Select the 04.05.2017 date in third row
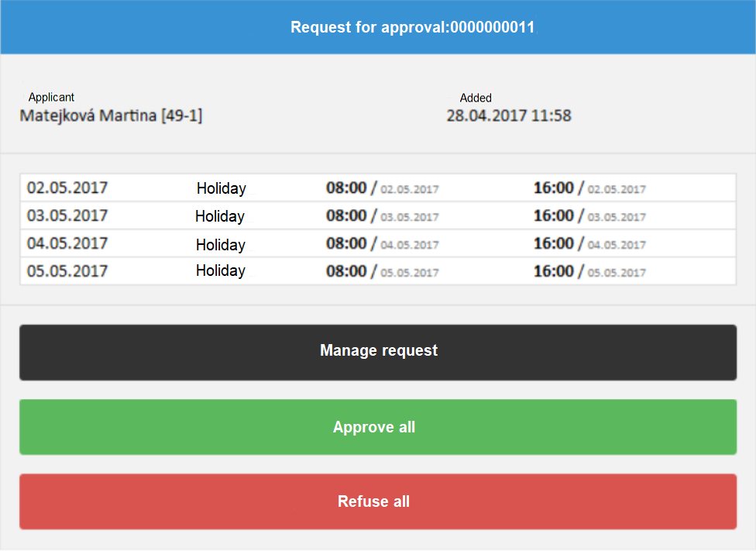This screenshot has height=551, width=756. pyautogui.click(x=67, y=243)
